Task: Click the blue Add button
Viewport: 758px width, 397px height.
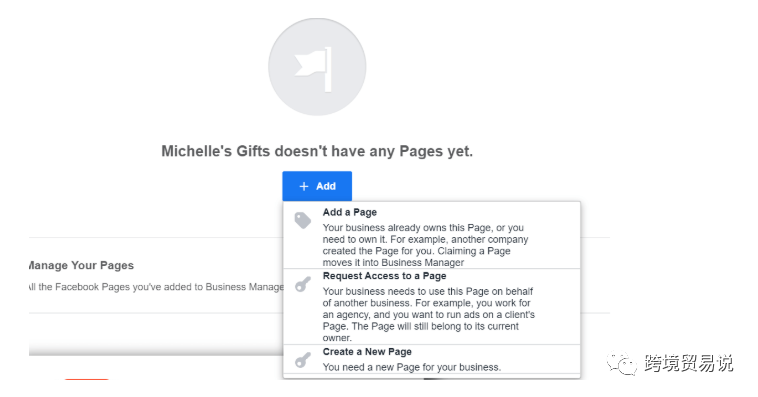Action: 317,186
